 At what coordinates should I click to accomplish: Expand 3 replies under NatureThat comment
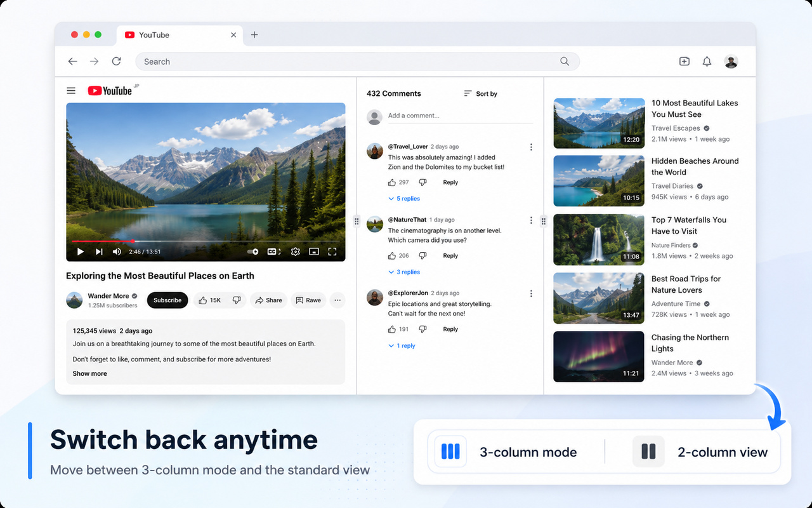pos(404,272)
